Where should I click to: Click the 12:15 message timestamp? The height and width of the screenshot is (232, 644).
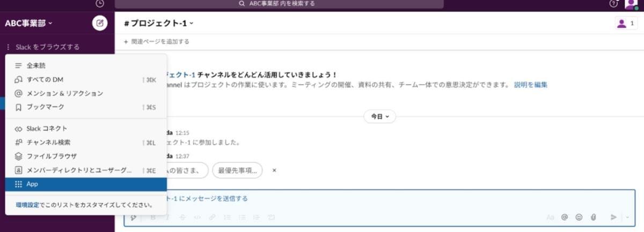coord(182,133)
